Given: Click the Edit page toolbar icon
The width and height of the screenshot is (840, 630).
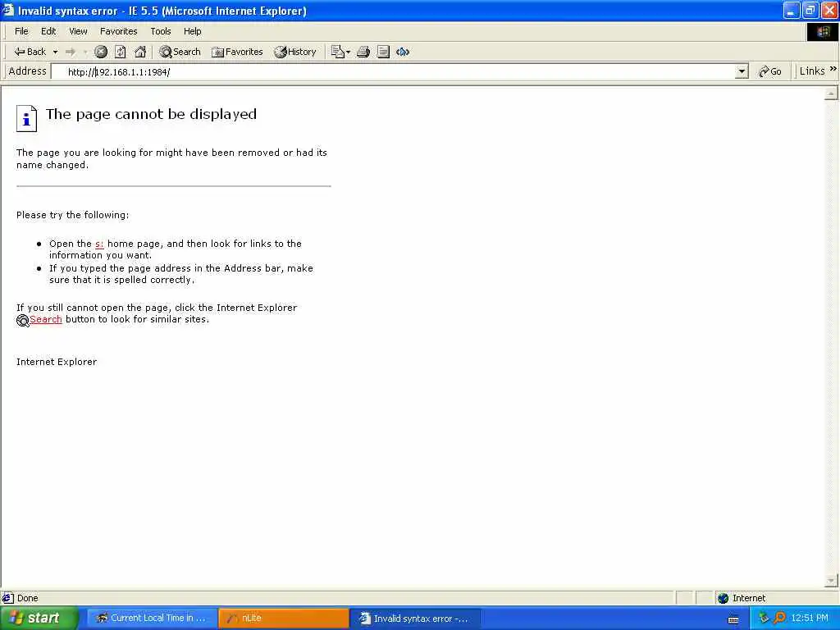Looking at the screenshot, I should pyautogui.click(x=383, y=52).
